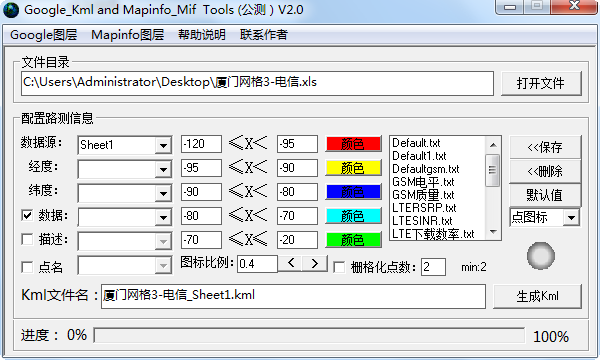Expand the 数据源 Sheet1 dropdown

(x=163, y=145)
